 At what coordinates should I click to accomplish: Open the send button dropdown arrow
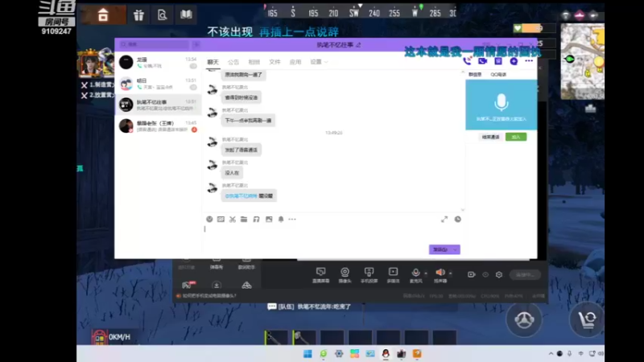[455, 249]
